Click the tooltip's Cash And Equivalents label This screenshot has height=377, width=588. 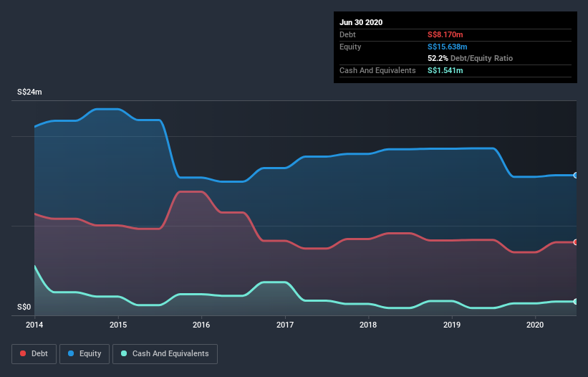point(377,70)
